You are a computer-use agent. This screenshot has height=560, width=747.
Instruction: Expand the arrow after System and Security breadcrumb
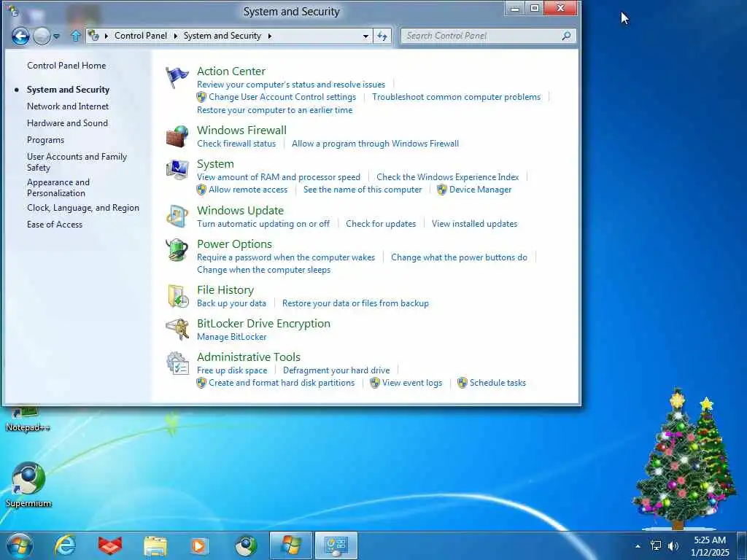click(270, 36)
